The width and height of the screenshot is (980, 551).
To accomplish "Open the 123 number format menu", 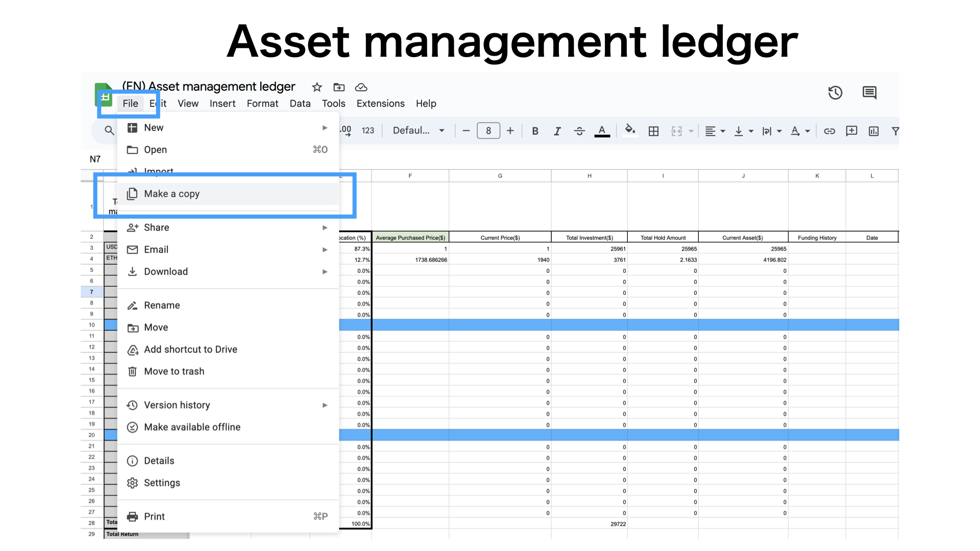I will point(367,131).
